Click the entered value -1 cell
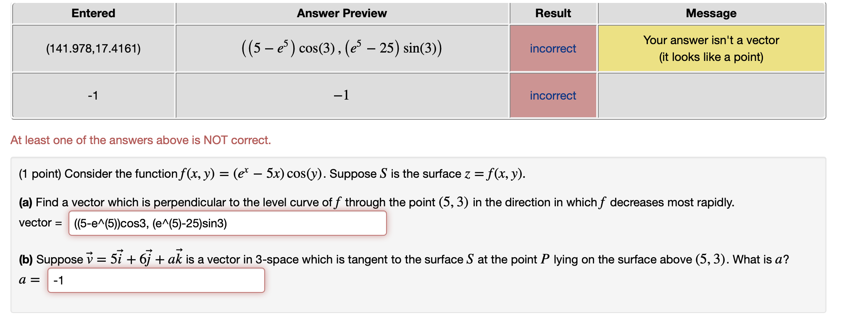This screenshot has height=321, width=868. [x=93, y=95]
